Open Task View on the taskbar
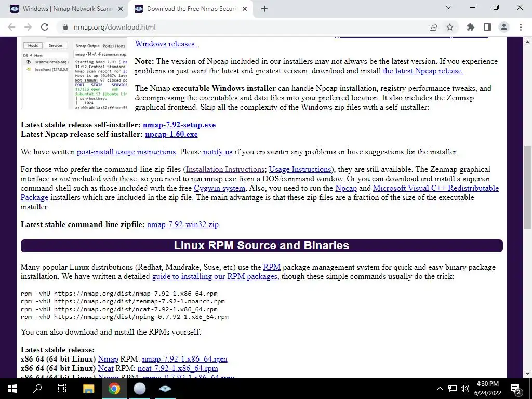 click(x=62, y=389)
